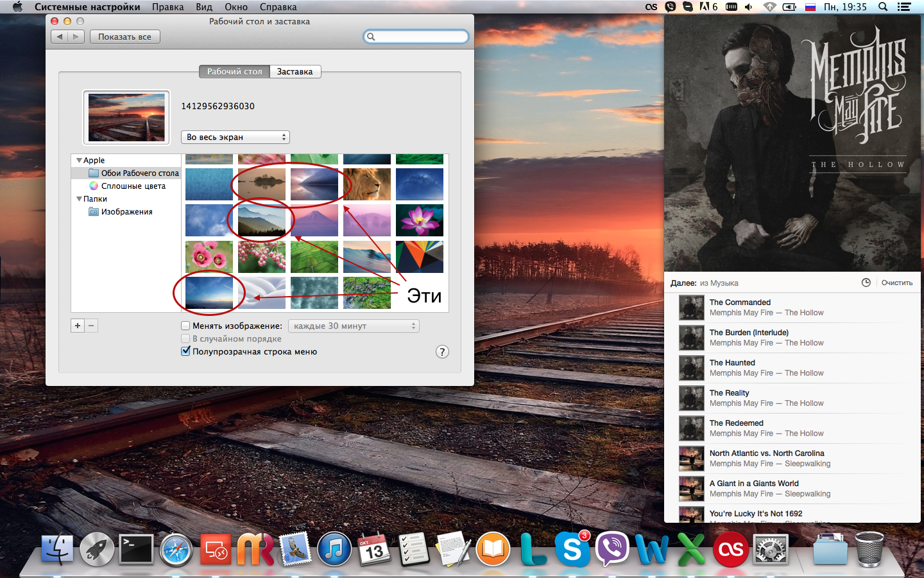Viewport: 924px width, 578px height.
Task: Open the Справка menu
Action: tap(278, 7)
